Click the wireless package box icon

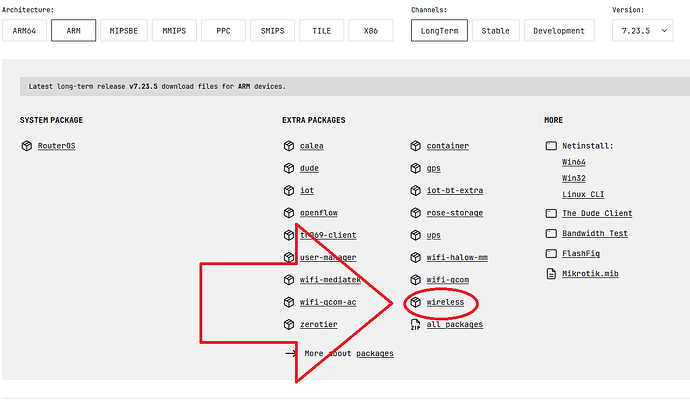[415, 302]
